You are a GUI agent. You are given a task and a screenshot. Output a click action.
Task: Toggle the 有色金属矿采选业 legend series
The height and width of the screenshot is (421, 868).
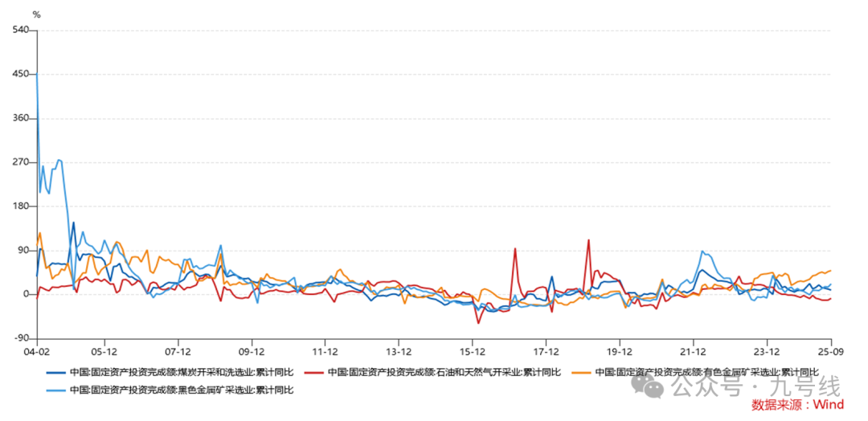click(706, 372)
